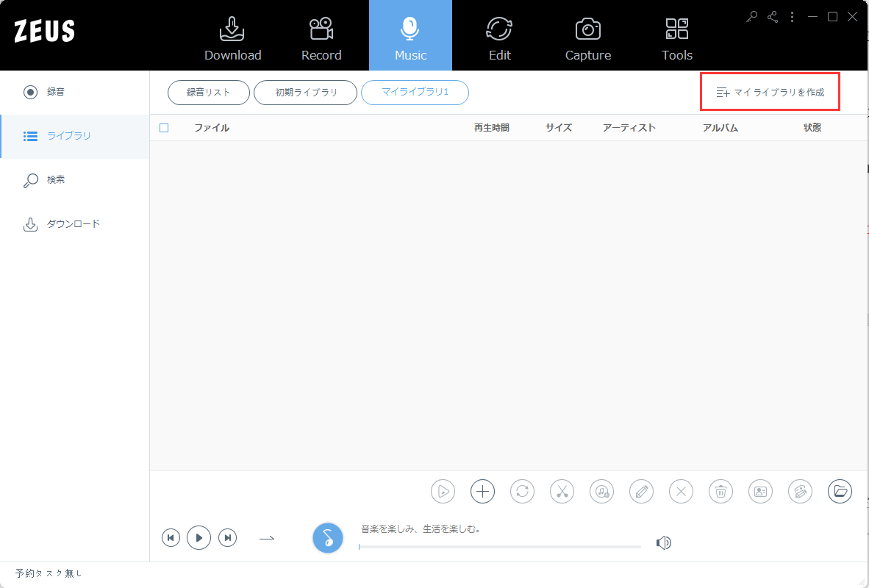Open the マイライブラリ1 library
Viewport: 869px width, 588px height.
point(415,93)
